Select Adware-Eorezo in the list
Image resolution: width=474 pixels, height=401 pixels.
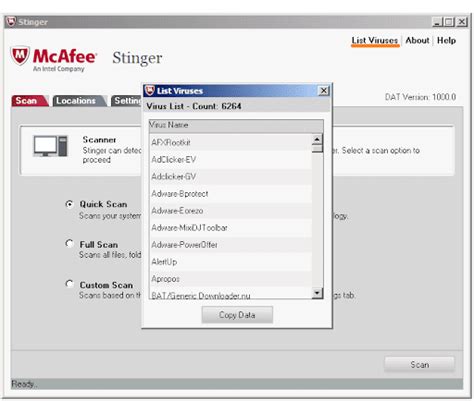pos(231,210)
